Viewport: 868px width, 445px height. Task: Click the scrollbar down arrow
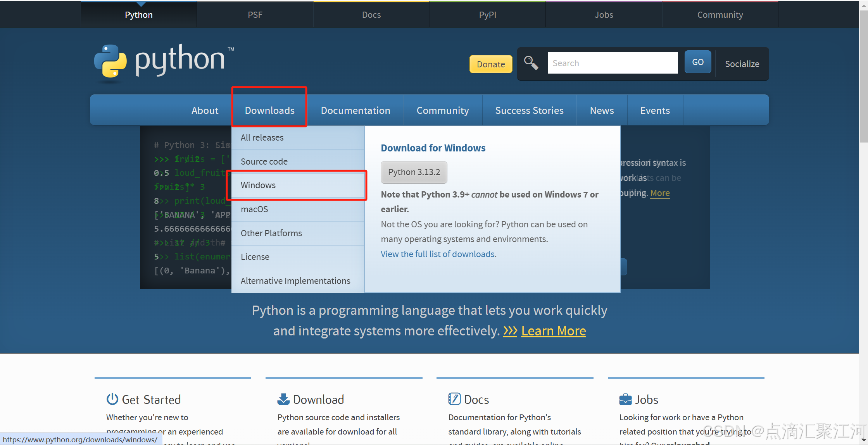pyautogui.click(x=863, y=440)
